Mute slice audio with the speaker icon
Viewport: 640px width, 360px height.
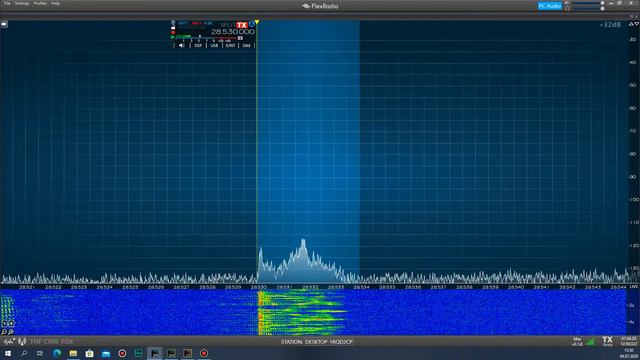pyautogui.click(x=182, y=46)
